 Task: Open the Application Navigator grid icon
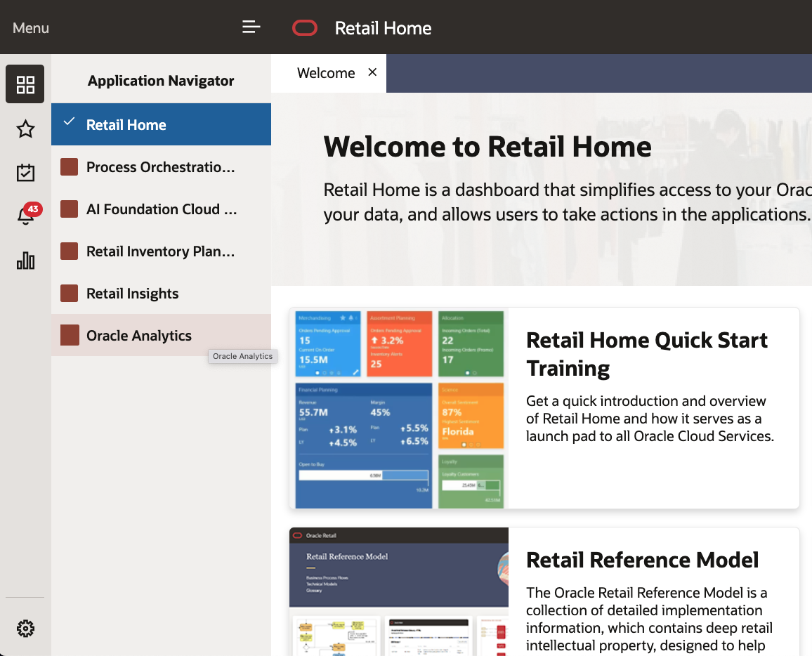coord(25,84)
